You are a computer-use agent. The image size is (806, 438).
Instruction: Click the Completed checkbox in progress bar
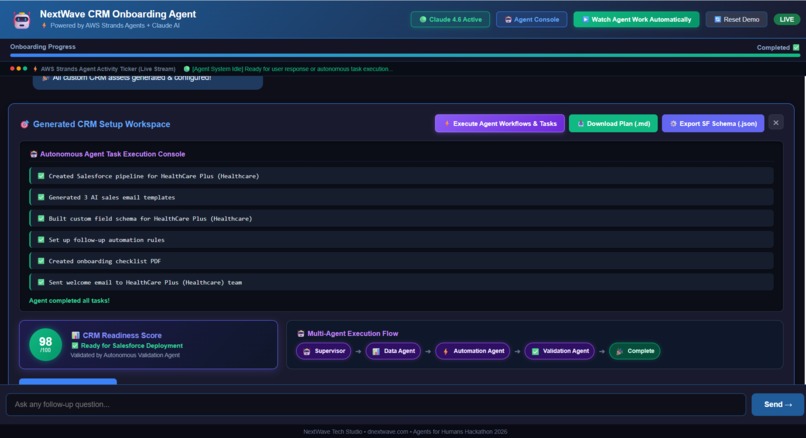[x=796, y=47]
